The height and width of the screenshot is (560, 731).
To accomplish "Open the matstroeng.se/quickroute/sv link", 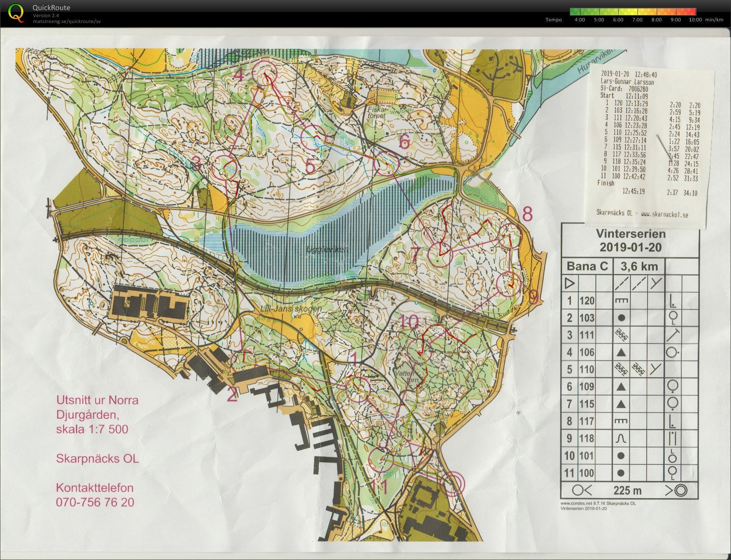I will pos(67,21).
